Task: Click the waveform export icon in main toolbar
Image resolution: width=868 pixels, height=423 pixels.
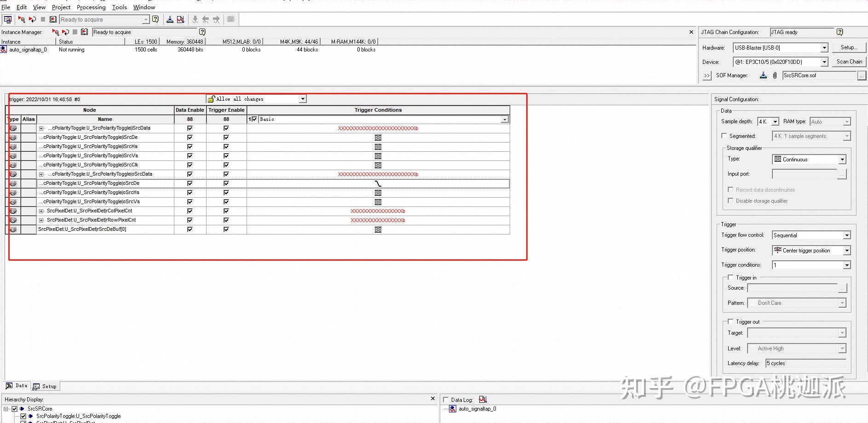Action: (x=180, y=19)
